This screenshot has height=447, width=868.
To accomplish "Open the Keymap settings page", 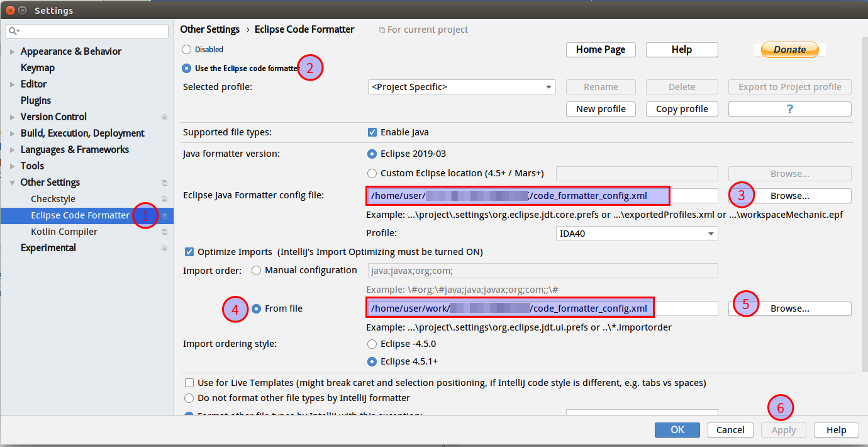I will point(38,68).
